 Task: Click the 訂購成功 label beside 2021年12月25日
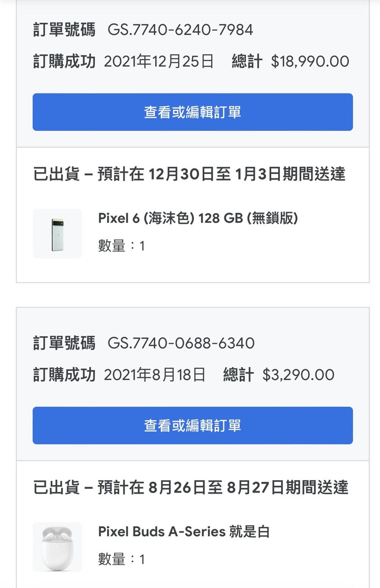coord(64,61)
